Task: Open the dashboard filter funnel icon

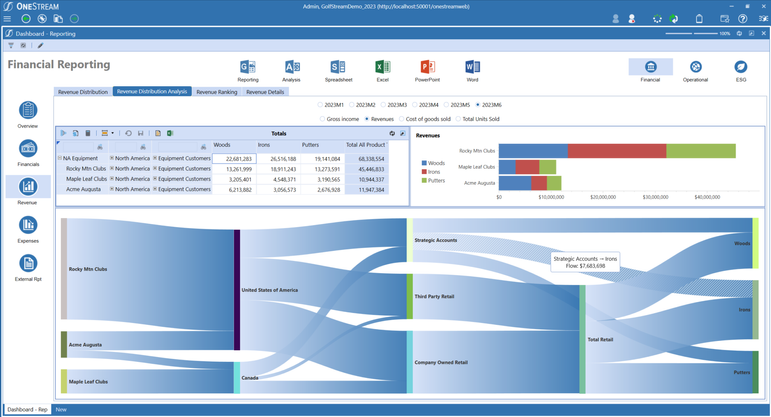Action: click(x=11, y=45)
